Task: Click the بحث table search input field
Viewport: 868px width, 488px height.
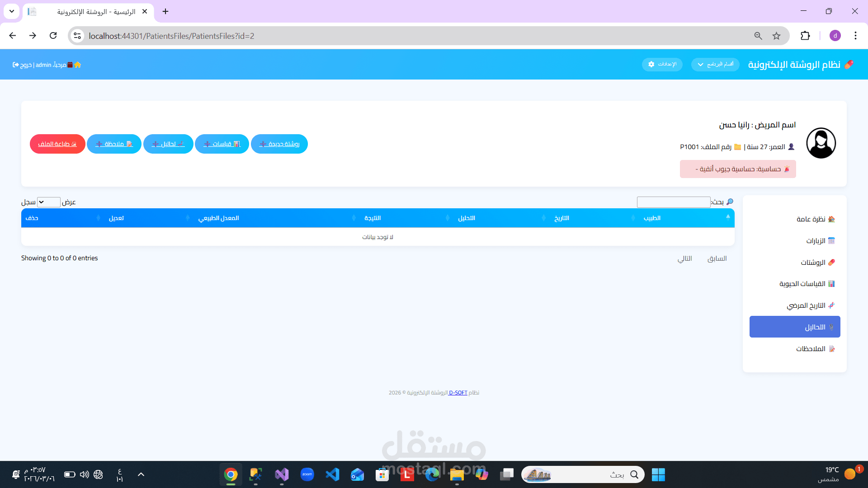Action: [673, 202]
